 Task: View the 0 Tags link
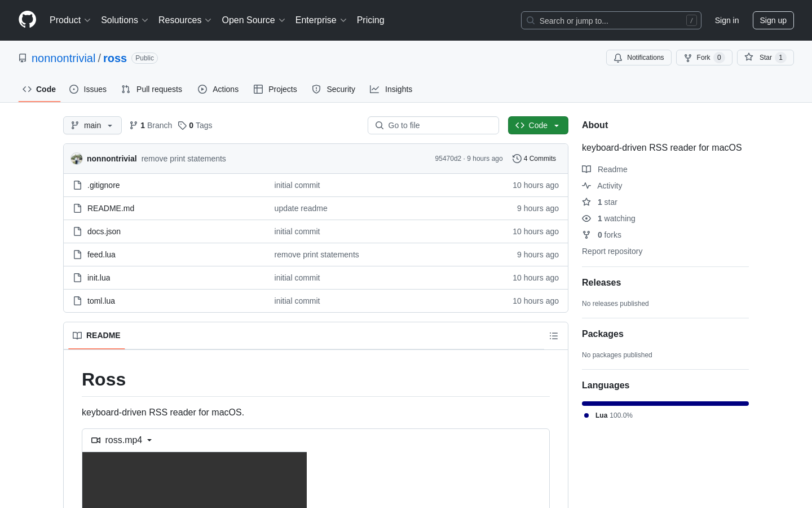click(195, 125)
